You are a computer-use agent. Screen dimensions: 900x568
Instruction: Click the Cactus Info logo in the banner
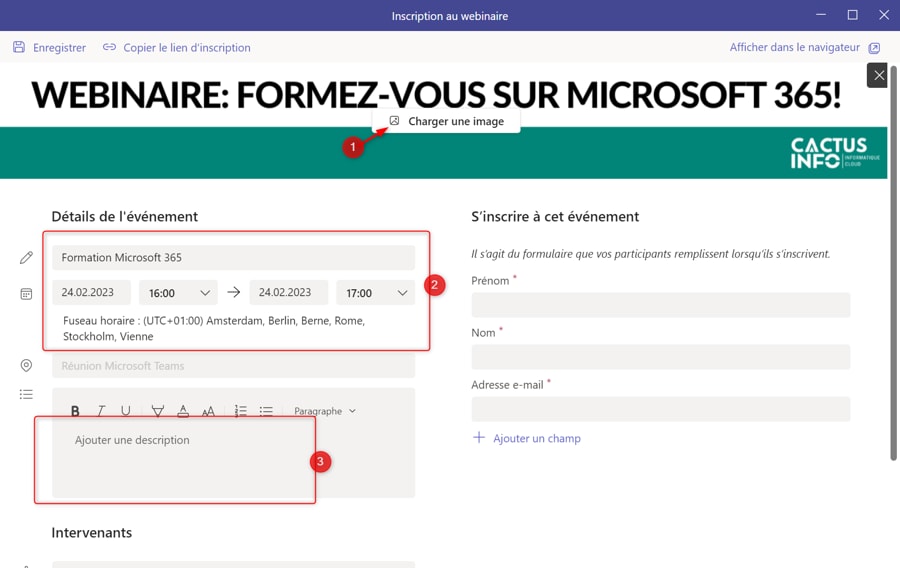click(834, 153)
